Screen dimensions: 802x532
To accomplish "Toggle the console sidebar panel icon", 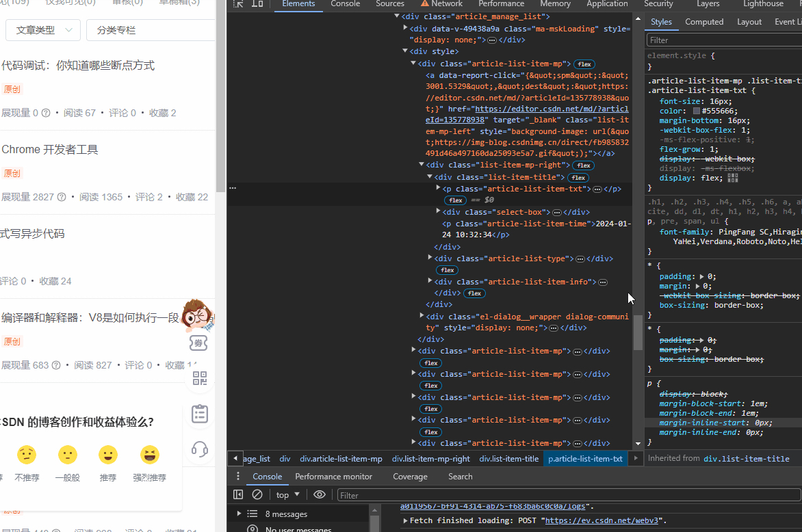I will click(x=238, y=494).
